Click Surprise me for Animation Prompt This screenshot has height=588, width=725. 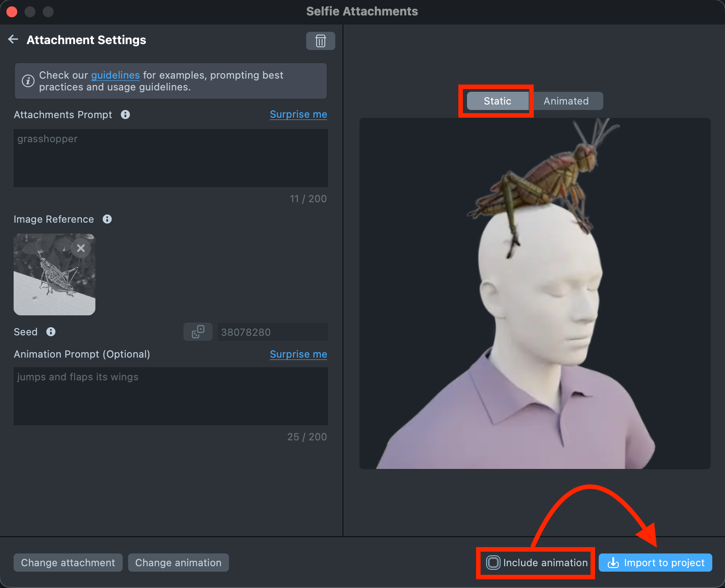[298, 354]
